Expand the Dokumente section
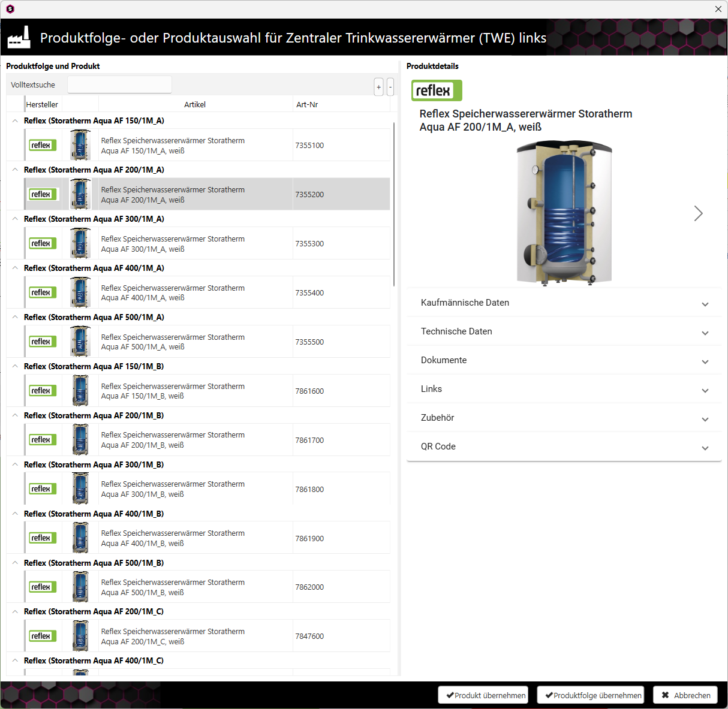Viewport: 728px width, 709px height. tap(564, 360)
